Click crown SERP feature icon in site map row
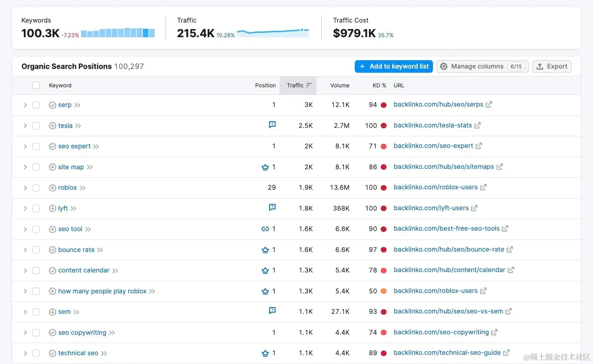This screenshot has height=364, width=593. point(265,167)
